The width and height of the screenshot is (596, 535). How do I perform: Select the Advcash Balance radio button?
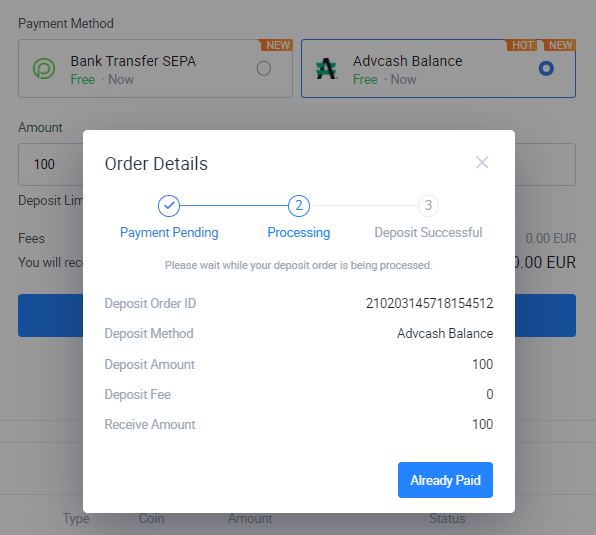pyautogui.click(x=546, y=69)
